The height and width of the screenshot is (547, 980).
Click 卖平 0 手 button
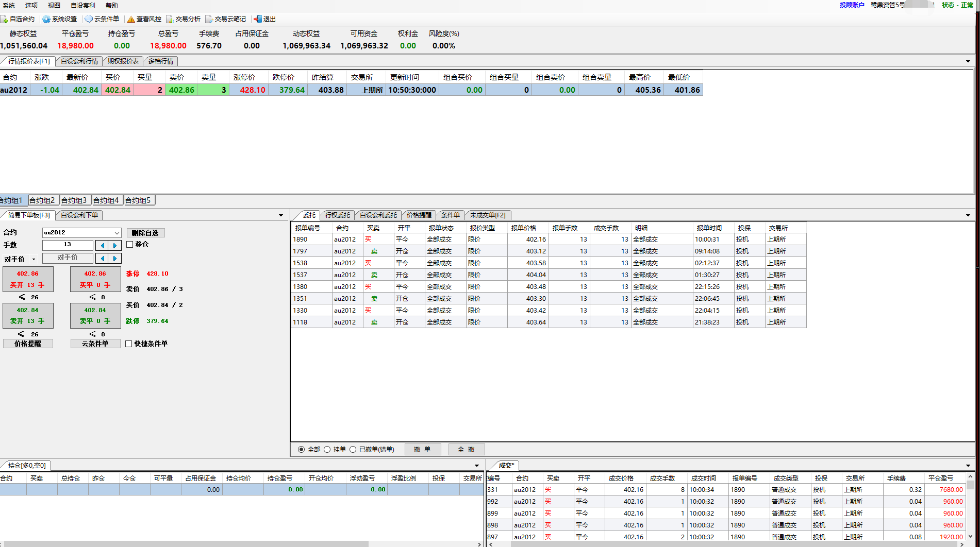pyautogui.click(x=95, y=315)
